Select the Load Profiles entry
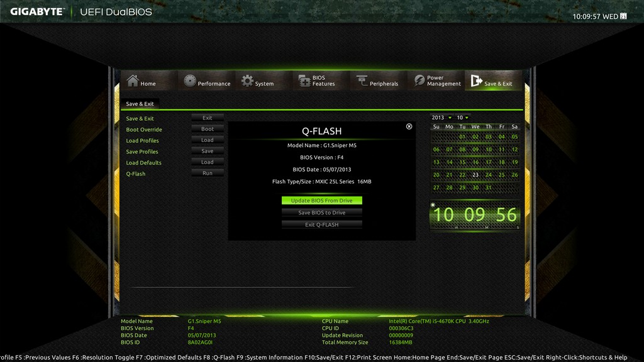This screenshot has width=644, height=362. (142, 141)
